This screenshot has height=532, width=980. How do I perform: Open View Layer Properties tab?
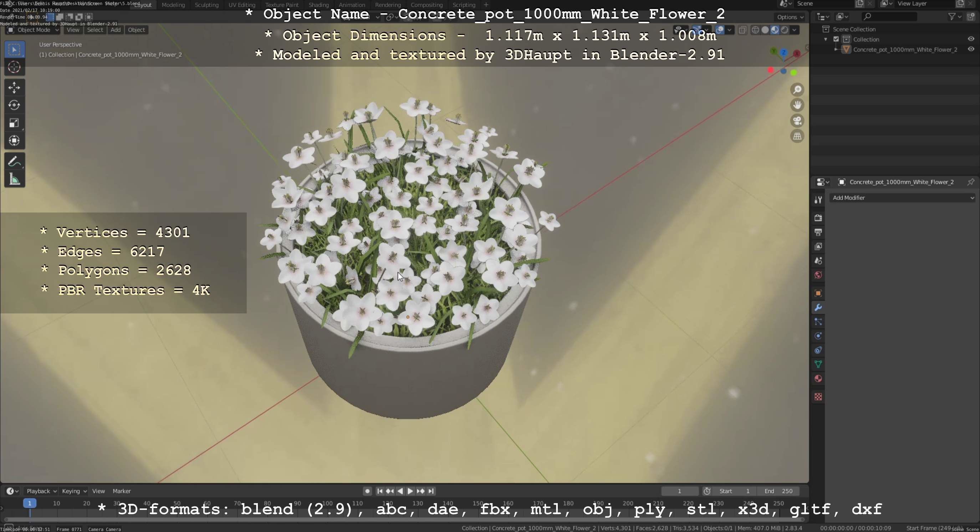[x=818, y=246]
